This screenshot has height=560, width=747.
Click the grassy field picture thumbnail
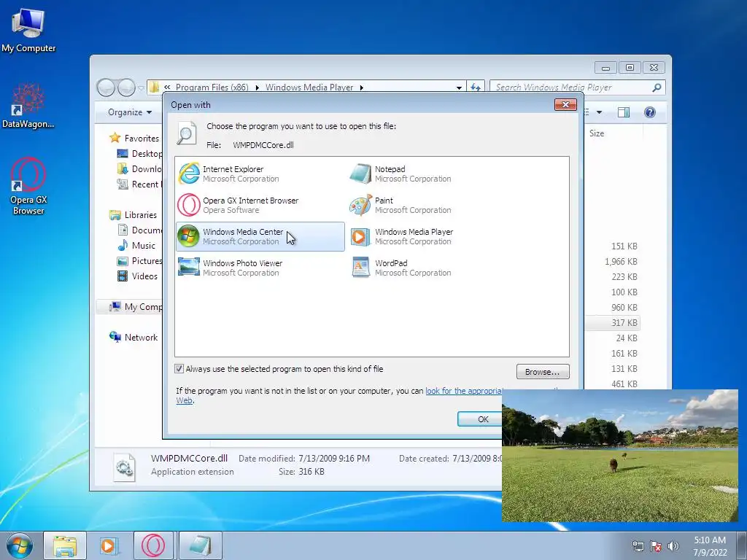[620, 456]
